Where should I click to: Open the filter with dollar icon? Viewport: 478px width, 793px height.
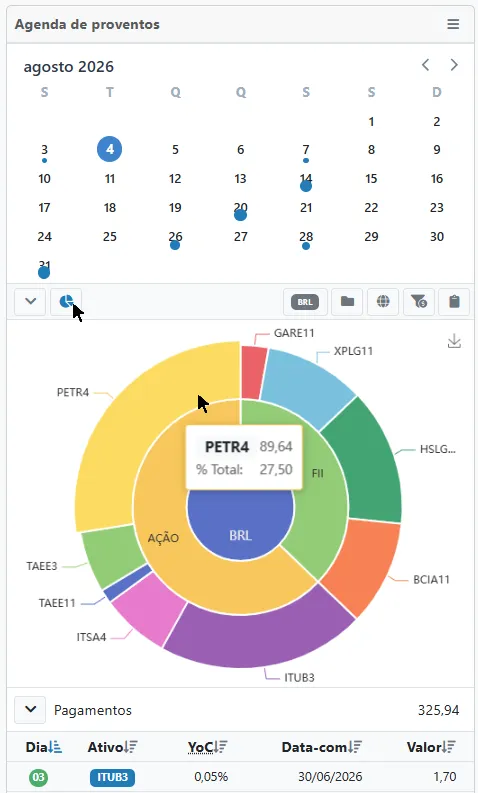click(x=419, y=302)
